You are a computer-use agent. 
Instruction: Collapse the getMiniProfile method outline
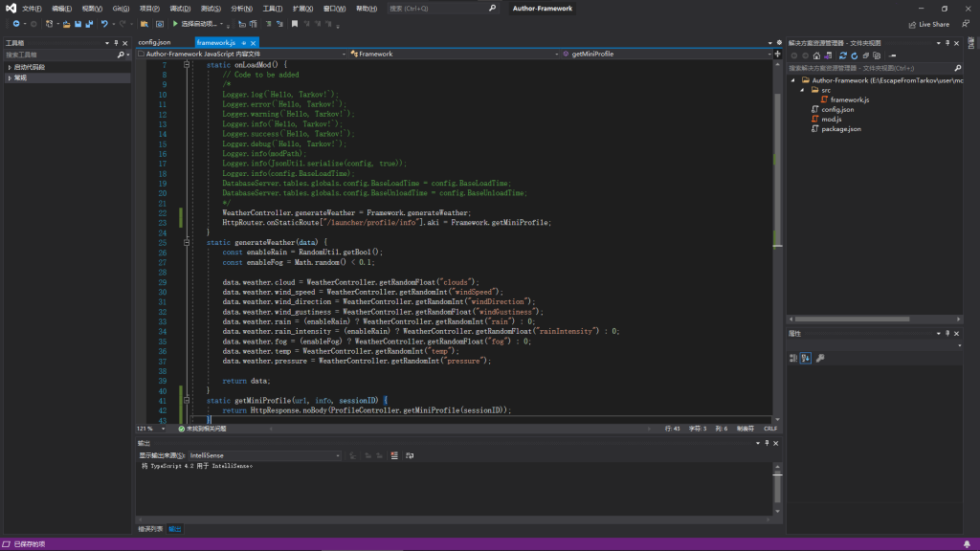[187, 401]
